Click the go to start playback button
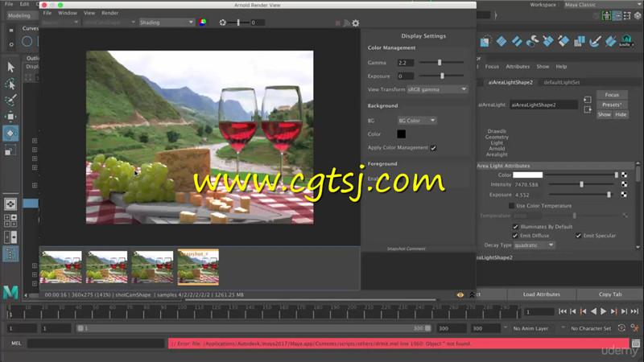Image resolution: width=644 pixels, height=362 pixels. click(x=563, y=311)
